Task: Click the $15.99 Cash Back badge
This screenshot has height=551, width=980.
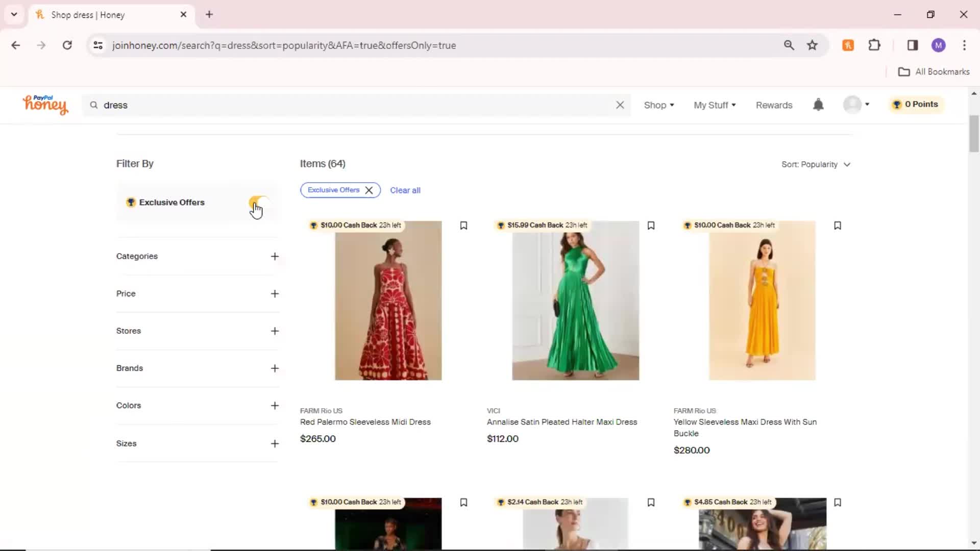Action: 542,225
